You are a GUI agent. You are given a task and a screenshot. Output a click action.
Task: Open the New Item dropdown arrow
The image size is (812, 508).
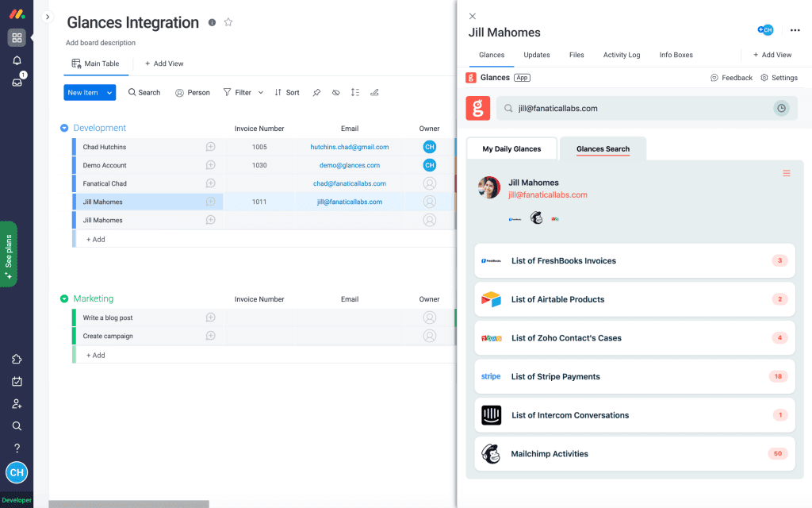(x=109, y=93)
